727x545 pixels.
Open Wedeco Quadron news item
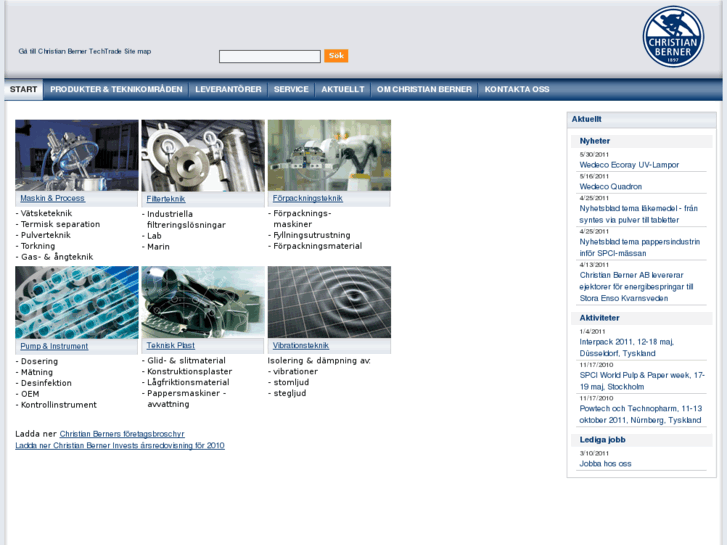click(611, 186)
